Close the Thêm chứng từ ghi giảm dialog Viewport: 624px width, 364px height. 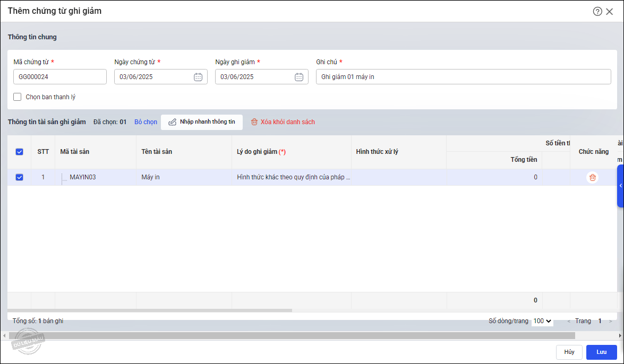[609, 12]
